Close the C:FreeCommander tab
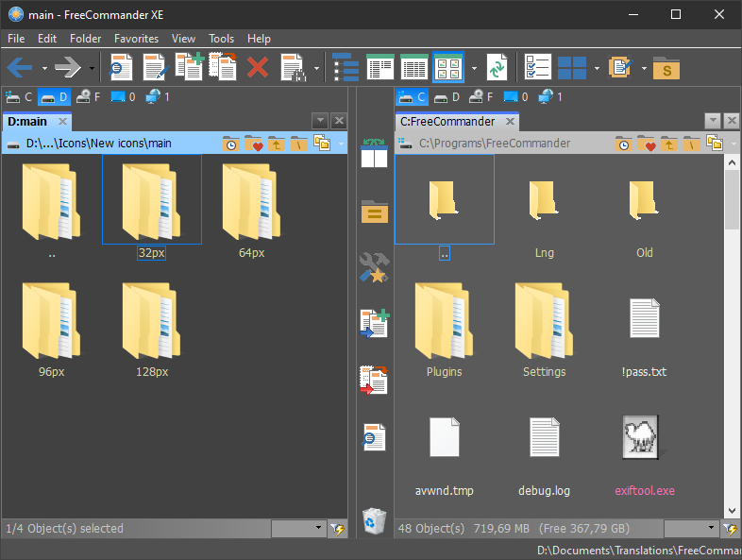Screen dimensions: 742x560 coord(510,122)
